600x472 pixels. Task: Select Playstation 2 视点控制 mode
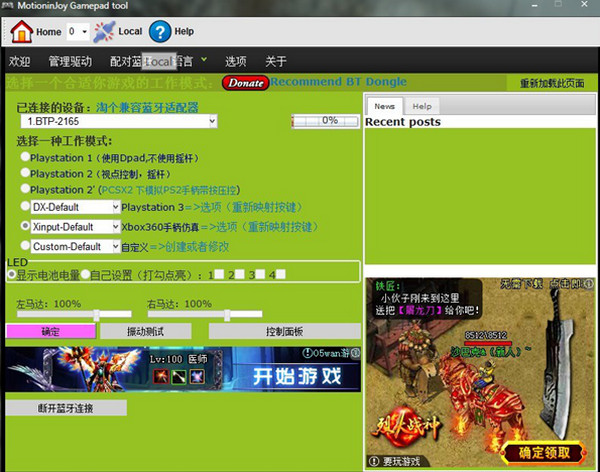pyautogui.click(x=25, y=173)
